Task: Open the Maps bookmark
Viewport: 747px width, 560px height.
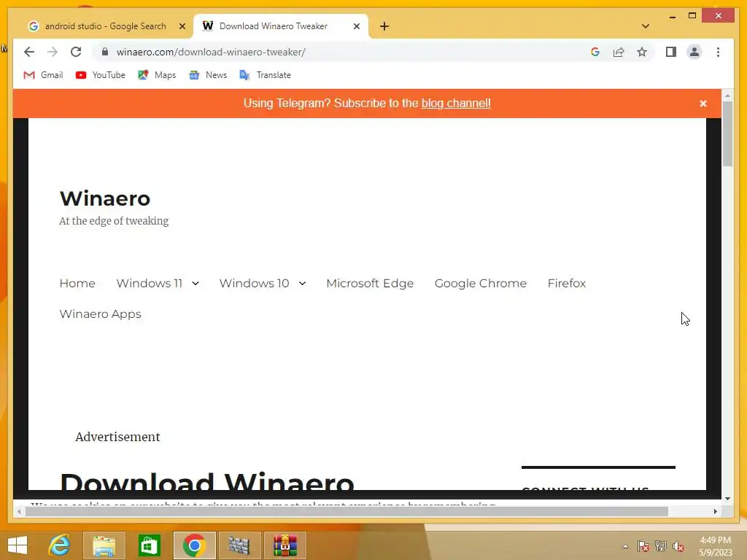Action: pos(157,75)
